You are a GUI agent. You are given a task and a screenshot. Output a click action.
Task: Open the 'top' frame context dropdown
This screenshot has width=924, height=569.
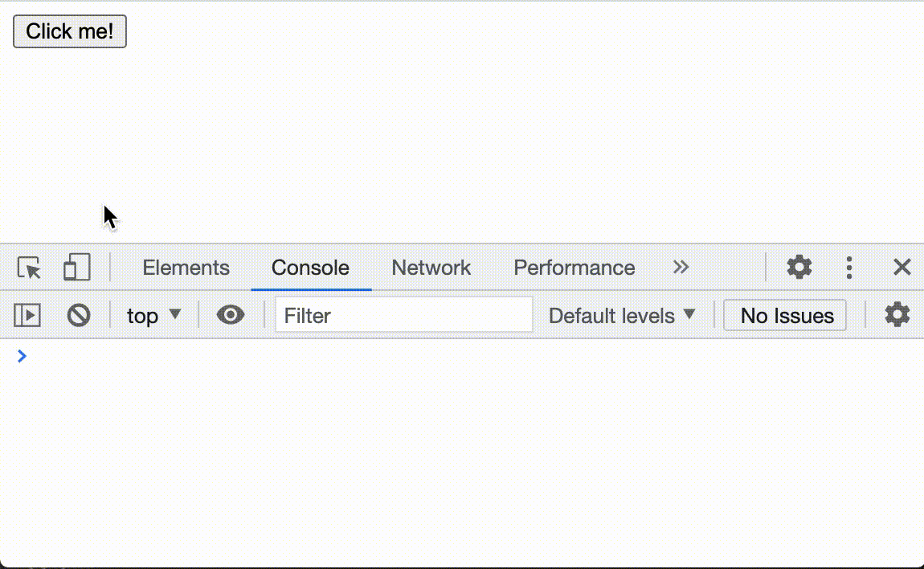(x=153, y=315)
